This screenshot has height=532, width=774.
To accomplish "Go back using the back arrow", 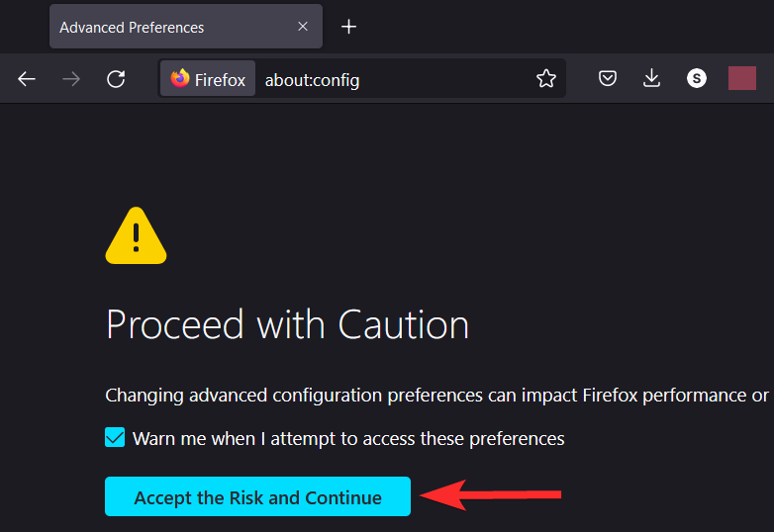I will 27,79.
